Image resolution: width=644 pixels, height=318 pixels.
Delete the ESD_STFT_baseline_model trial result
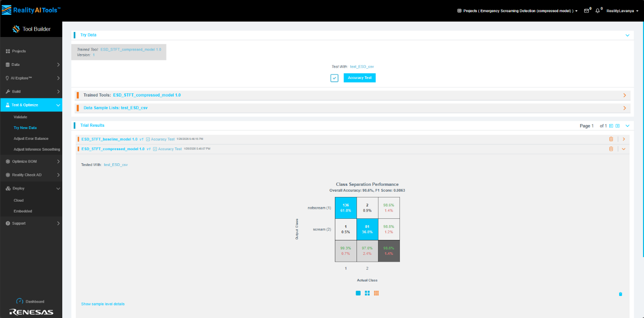[x=611, y=139]
